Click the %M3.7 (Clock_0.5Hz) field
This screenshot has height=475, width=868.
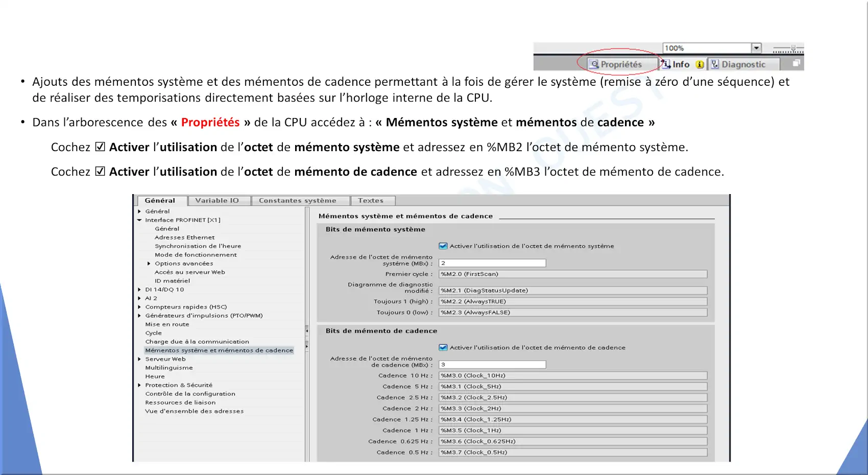coord(573,453)
